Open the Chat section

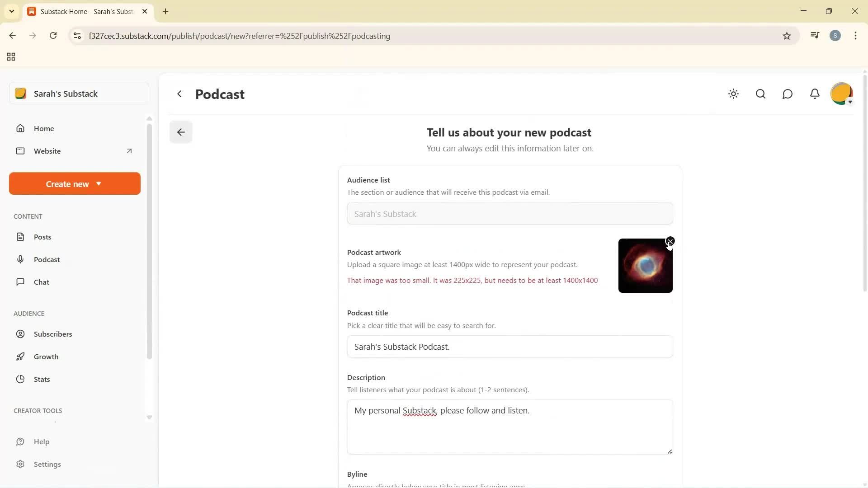[41, 282]
